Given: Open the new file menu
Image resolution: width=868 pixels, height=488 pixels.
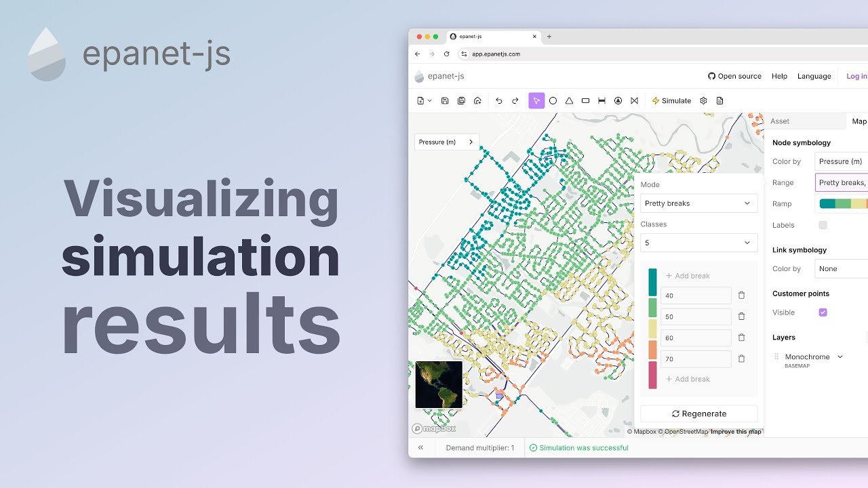Looking at the screenshot, I should point(424,100).
